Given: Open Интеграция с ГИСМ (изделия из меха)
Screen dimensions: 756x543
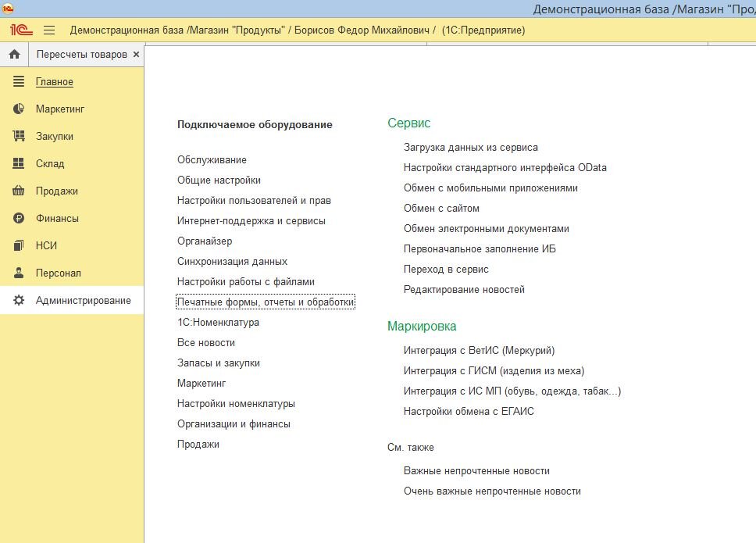Looking at the screenshot, I should point(494,370).
